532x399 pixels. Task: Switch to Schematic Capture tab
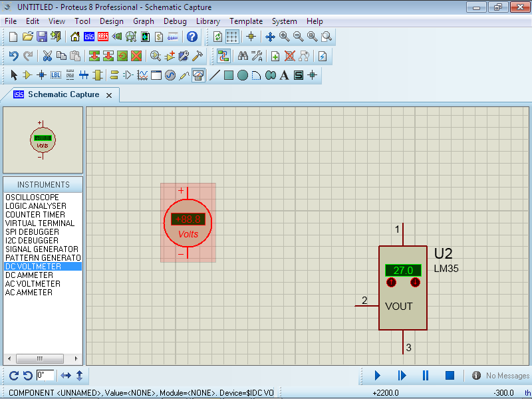click(x=63, y=94)
